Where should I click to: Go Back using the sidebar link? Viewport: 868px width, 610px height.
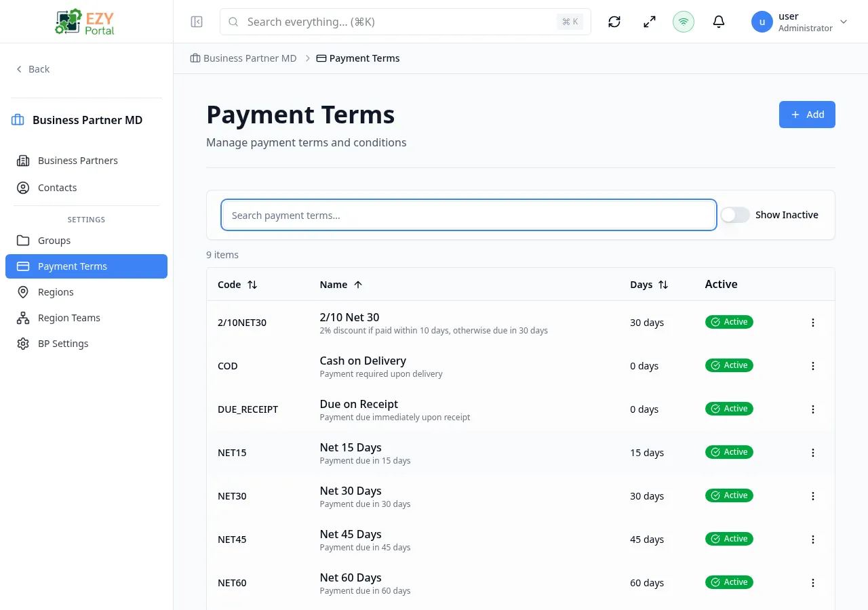coord(33,68)
